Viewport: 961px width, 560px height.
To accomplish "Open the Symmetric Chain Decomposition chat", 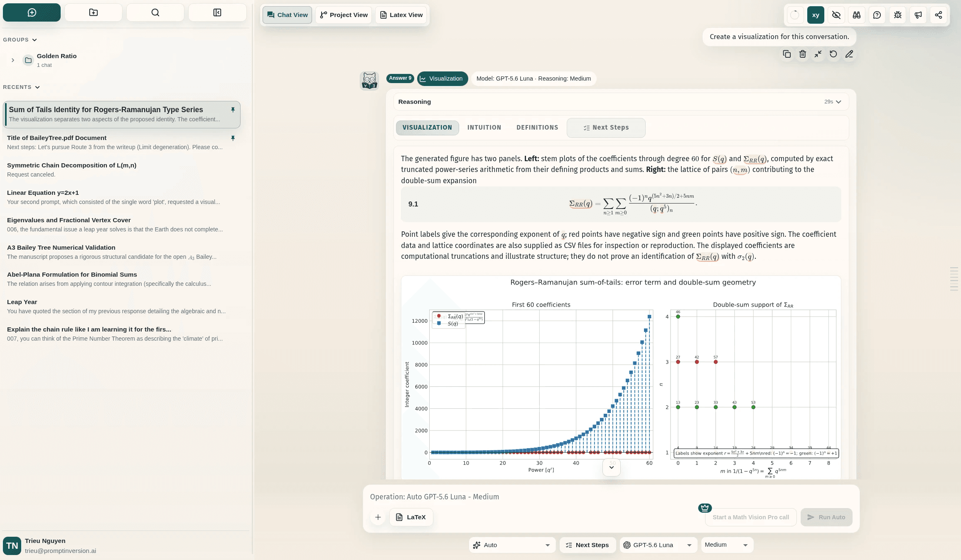I will click(x=122, y=169).
